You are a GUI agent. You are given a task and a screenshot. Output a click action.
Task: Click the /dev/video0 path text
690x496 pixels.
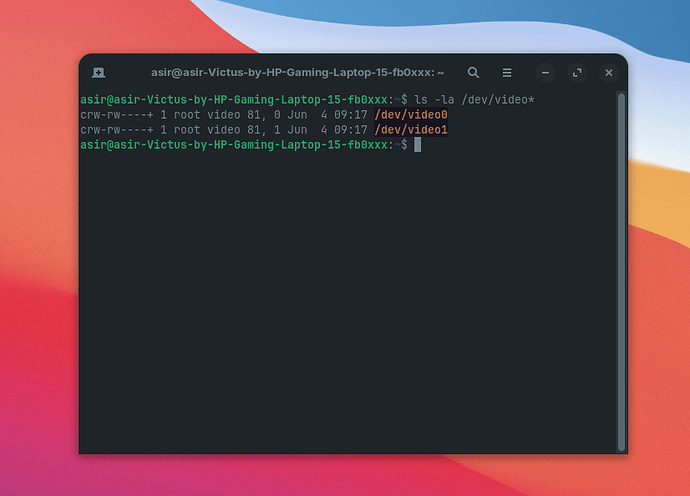tap(411, 115)
